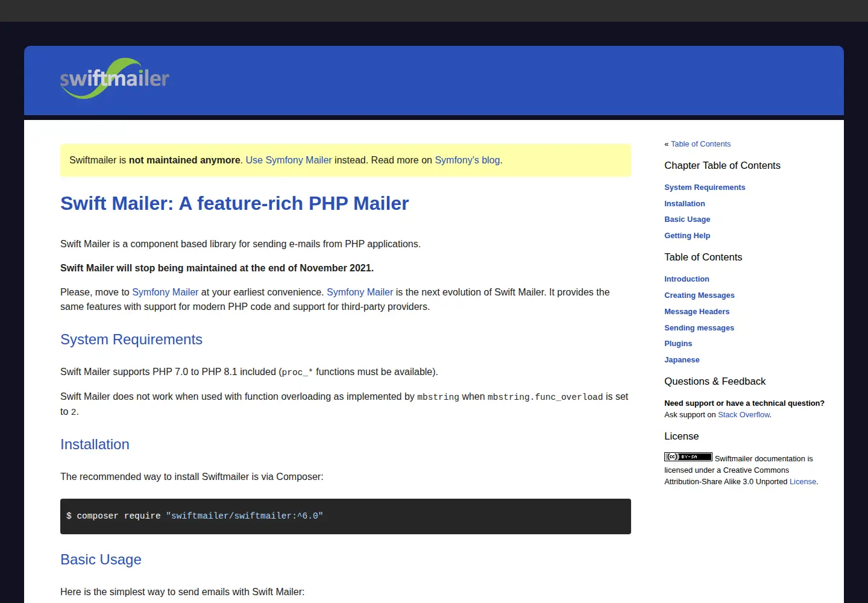Viewport: 868px width, 603px height.
Task: Open the Message Headers chapter
Action: tap(697, 312)
